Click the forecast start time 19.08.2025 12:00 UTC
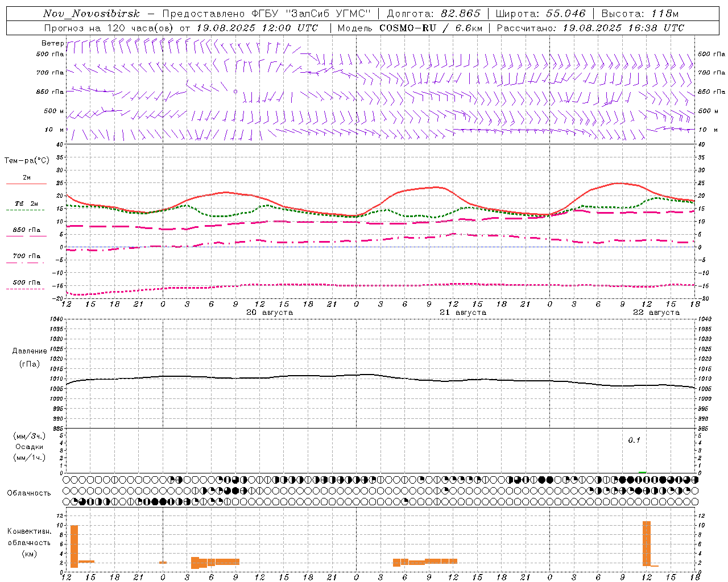This screenshot has height=582, width=728. click(257, 28)
